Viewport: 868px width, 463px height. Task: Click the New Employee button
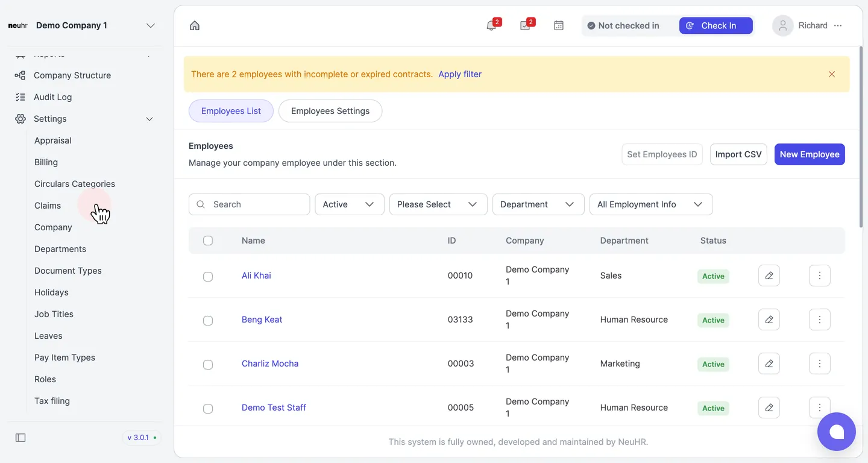pos(810,154)
